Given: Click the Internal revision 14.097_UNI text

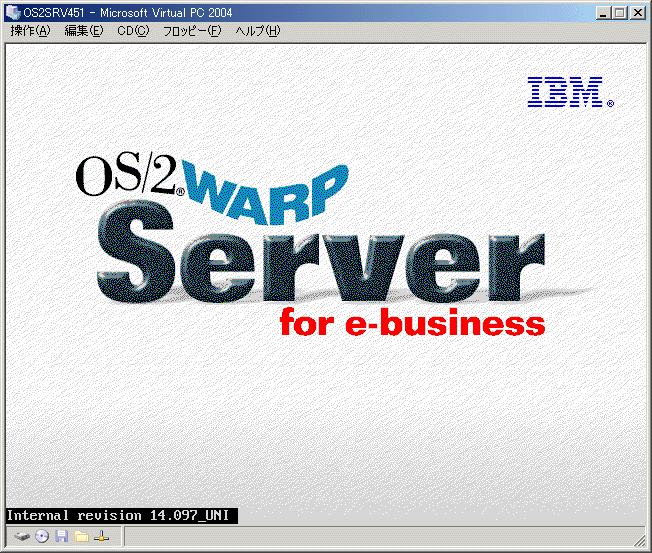Looking at the screenshot, I should click(x=118, y=516).
